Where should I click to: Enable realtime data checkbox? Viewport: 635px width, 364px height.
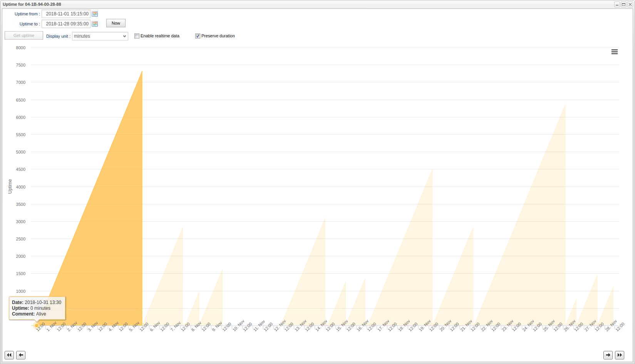(137, 36)
